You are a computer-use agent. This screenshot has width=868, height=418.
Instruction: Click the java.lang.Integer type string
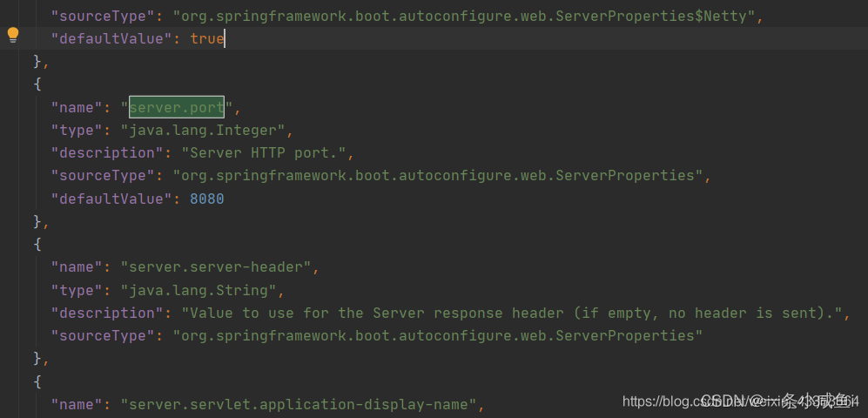coord(203,130)
